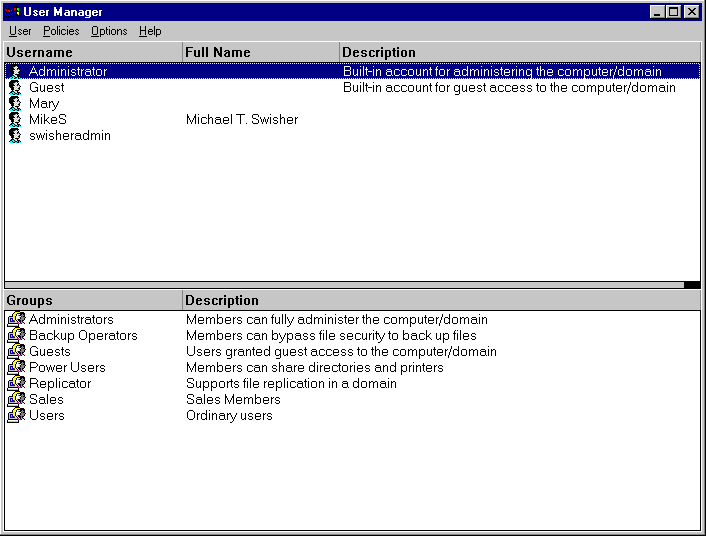Screen dimensions: 706x536
Task: Select the Mary username
Action: (x=44, y=104)
